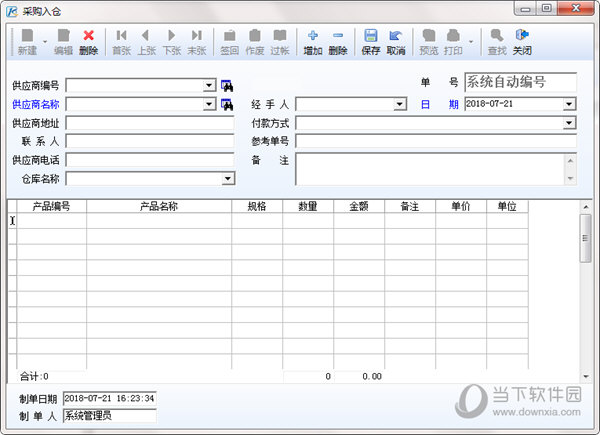Viewport: 600px width, 435px height.
Task: Go to first record with 首张
Action: click(122, 42)
